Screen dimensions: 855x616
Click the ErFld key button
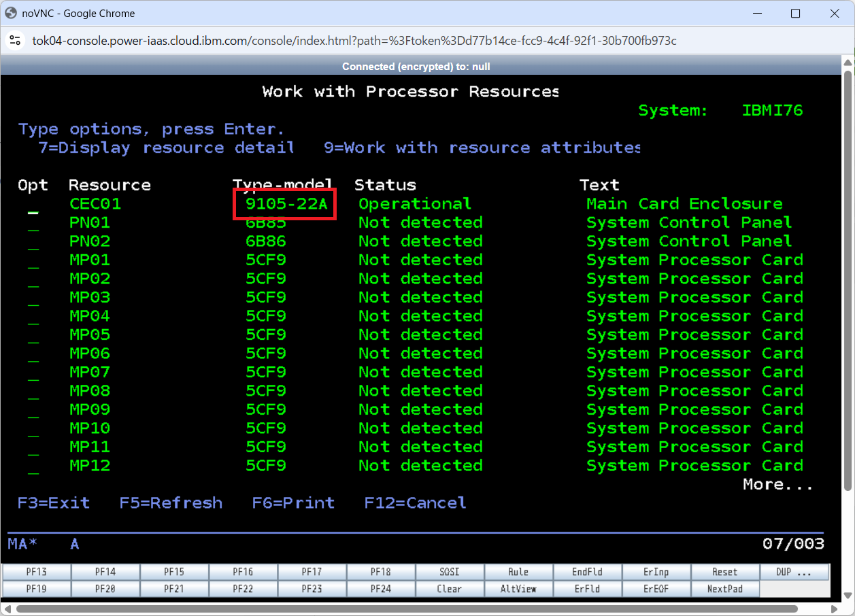pos(587,589)
